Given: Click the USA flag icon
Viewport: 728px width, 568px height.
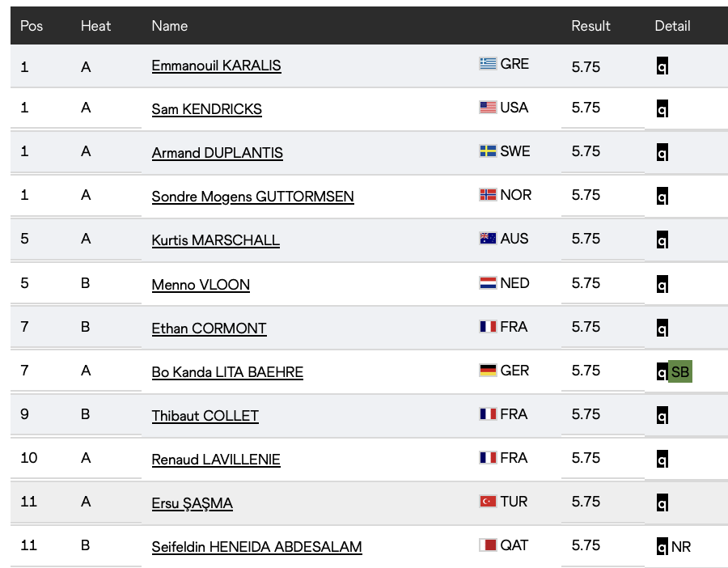Looking at the screenshot, I should pyautogui.click(x=488, y=108).
